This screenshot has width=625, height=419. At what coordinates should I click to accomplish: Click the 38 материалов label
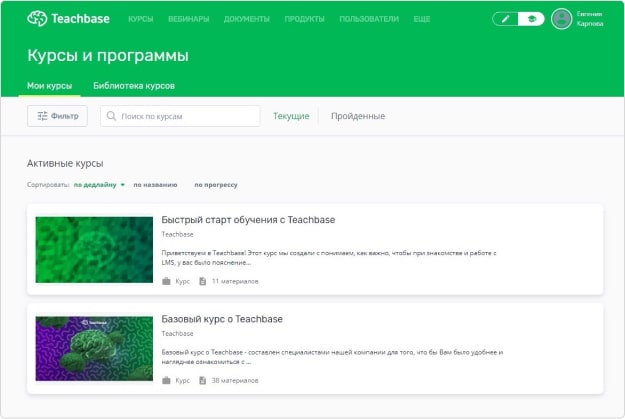click(235, 380)
